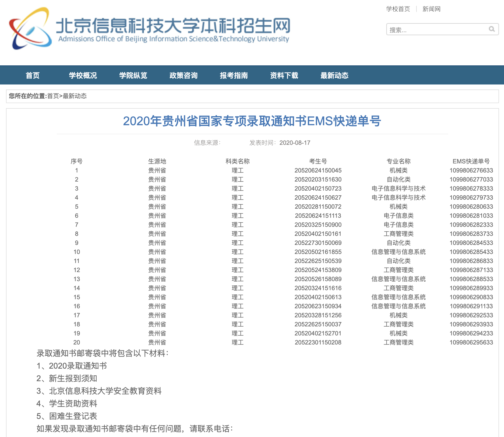This screenshot has height=437, width=504.
Task: Select exam number 20520203151630
Action: (x=318, y=179)
